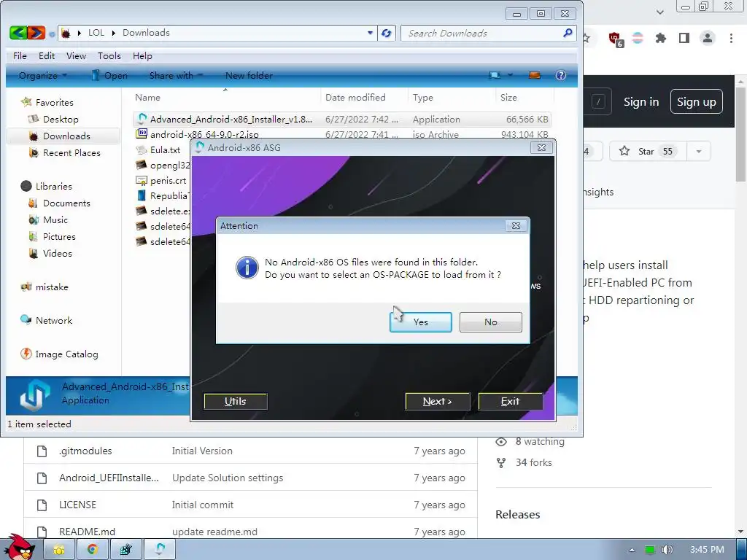Open .gitmodules file on GitHub

coord(85,451)
